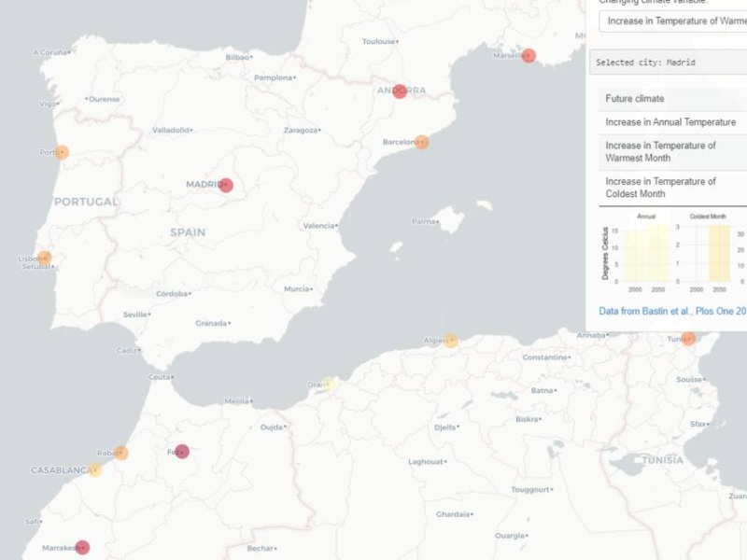This screenshot has width=747, height=560.
Task: Click the Future climate table row
Action: 672,99
